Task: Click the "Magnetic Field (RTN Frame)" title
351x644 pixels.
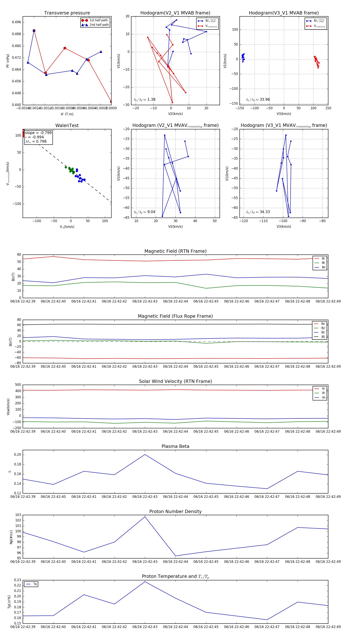Action: click(x=175, y=251)
